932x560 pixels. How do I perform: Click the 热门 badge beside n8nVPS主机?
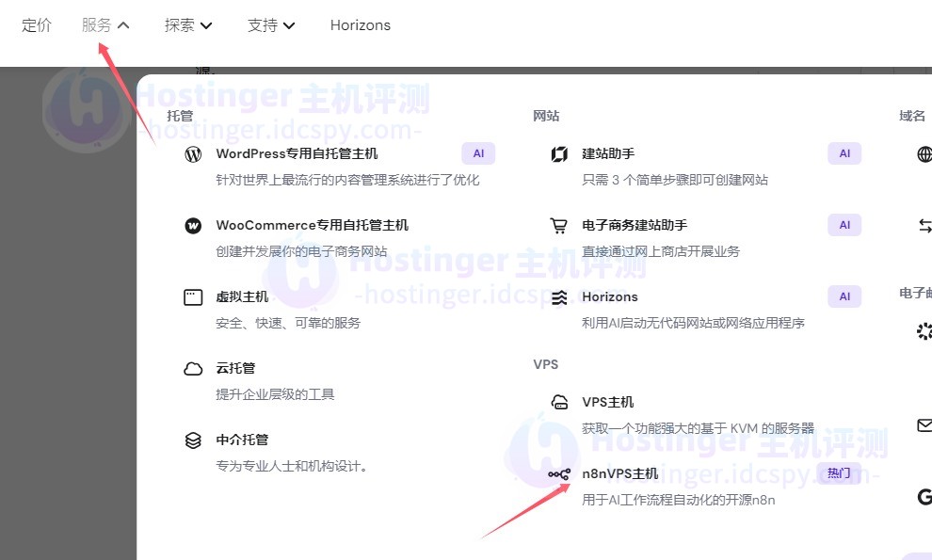tap(838, 473)
